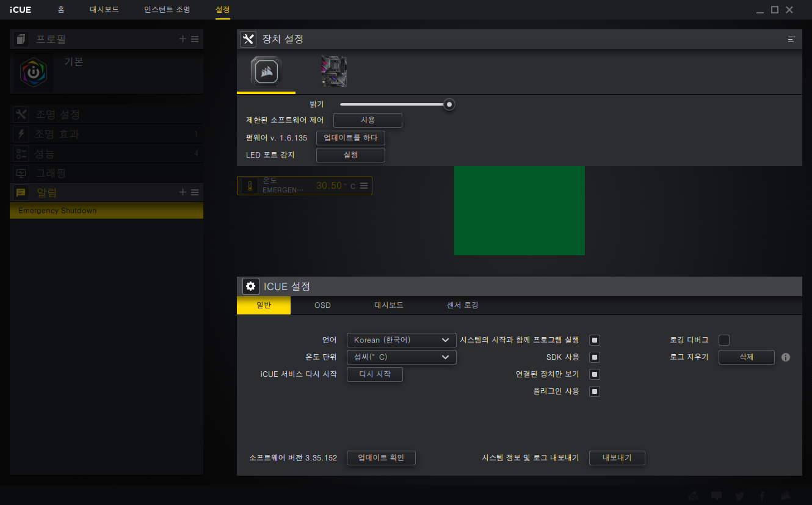
Task: Open the Corsair sails logo icon
Action: coord(786,496)
